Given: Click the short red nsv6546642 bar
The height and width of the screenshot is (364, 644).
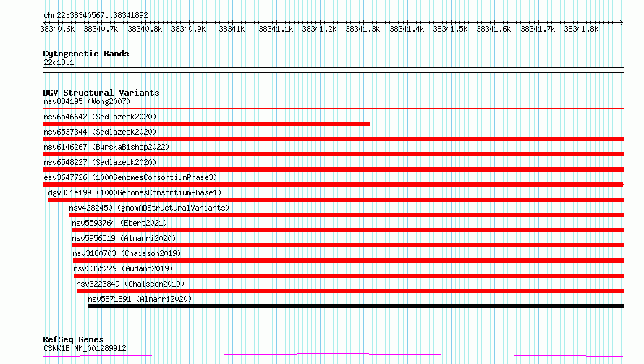Looking at the screenshot, I should pos(207,124).
